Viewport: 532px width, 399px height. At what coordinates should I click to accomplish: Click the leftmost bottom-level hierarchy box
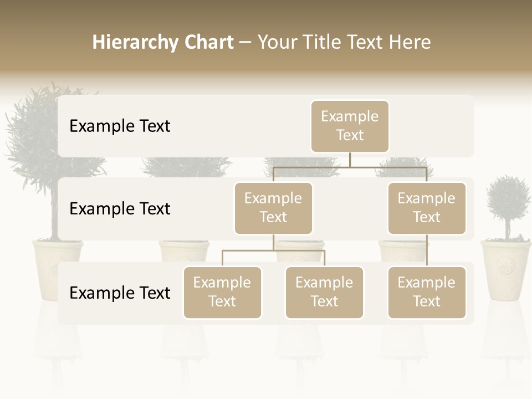(x=222, y=293)
